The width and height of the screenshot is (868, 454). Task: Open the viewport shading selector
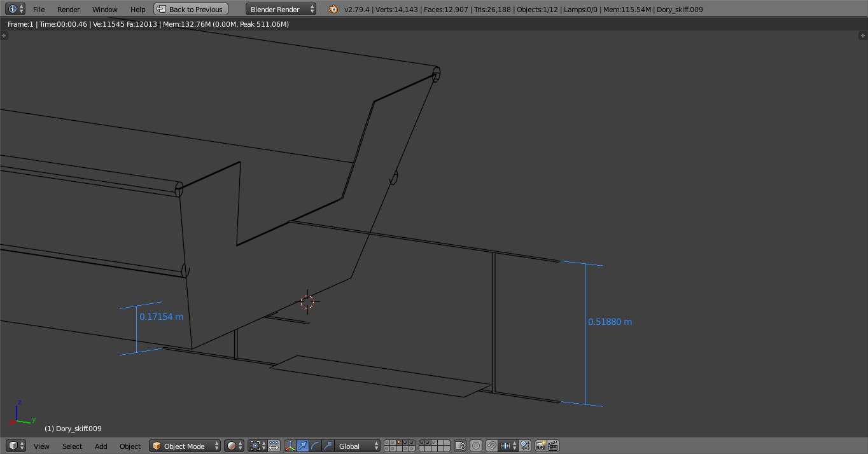[234, 446]
